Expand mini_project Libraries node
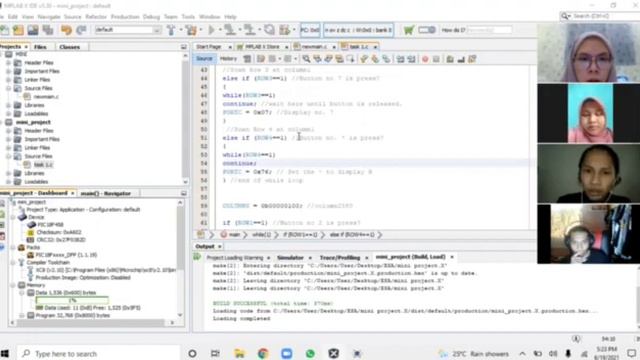 (8, 173)
